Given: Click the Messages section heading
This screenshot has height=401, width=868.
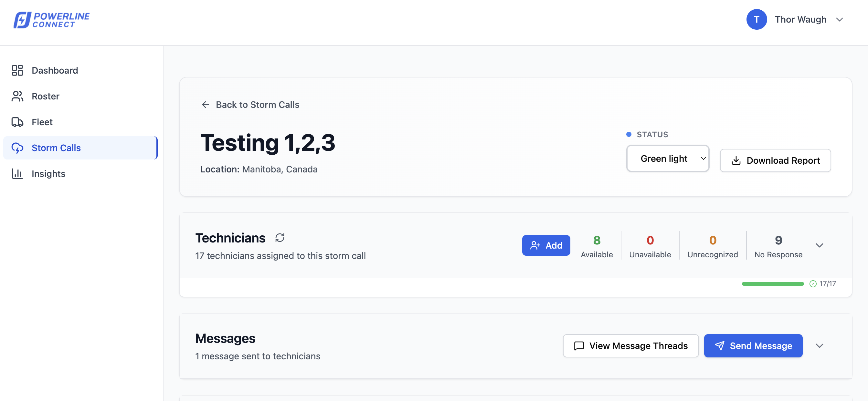Looking at the screenshot, I should [226, 338].
